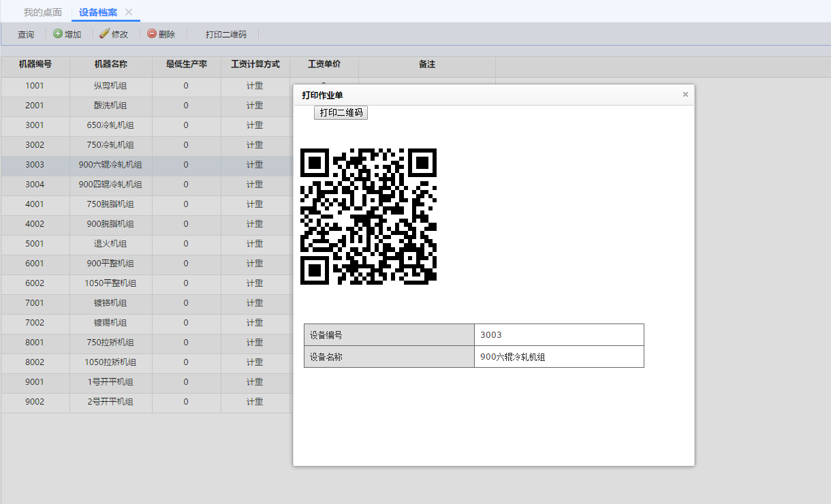Click the pencil Modify icon
Viewport: 831px width, 504px height.
tap(104, 34)
